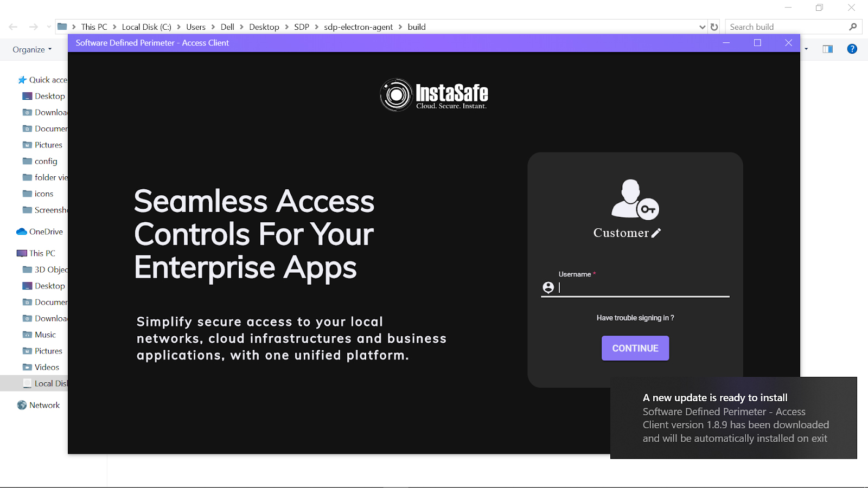Select OneDrive in the navigation pane

click(40, 232)
